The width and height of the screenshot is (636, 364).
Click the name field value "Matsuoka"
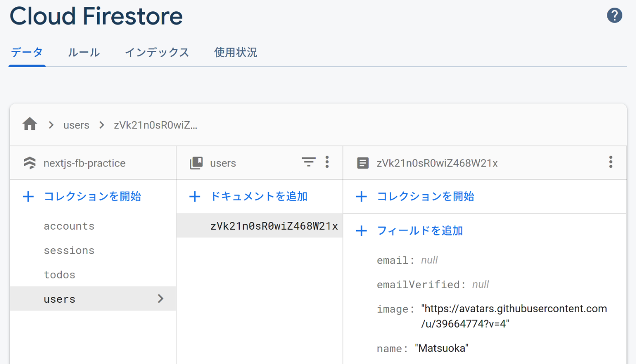pyautogui.click(x=442, y=349)
